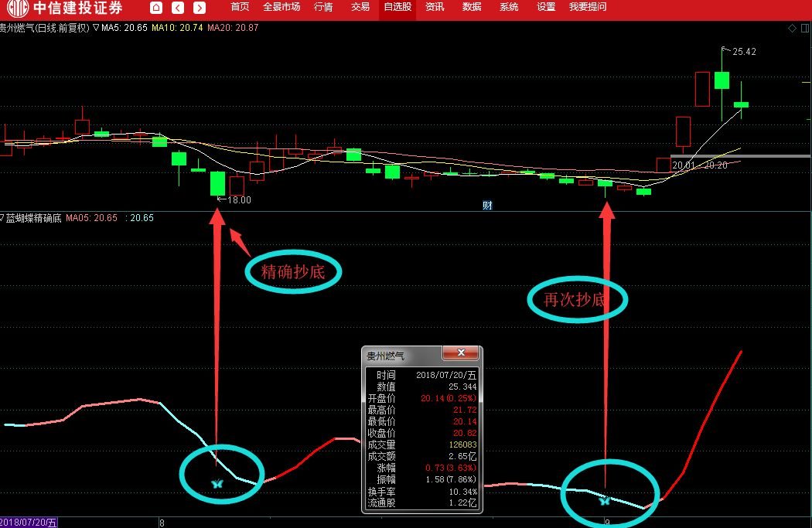Click the MA05: 20.65 indicator value
This screenshot has height=528, width=812.
92,218
